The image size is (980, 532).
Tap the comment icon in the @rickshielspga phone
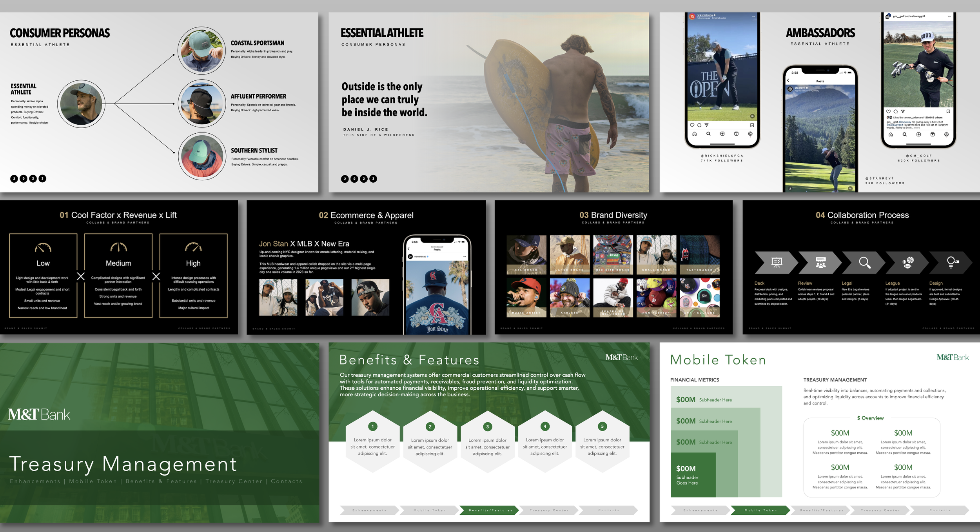click(x=699, y=125)
